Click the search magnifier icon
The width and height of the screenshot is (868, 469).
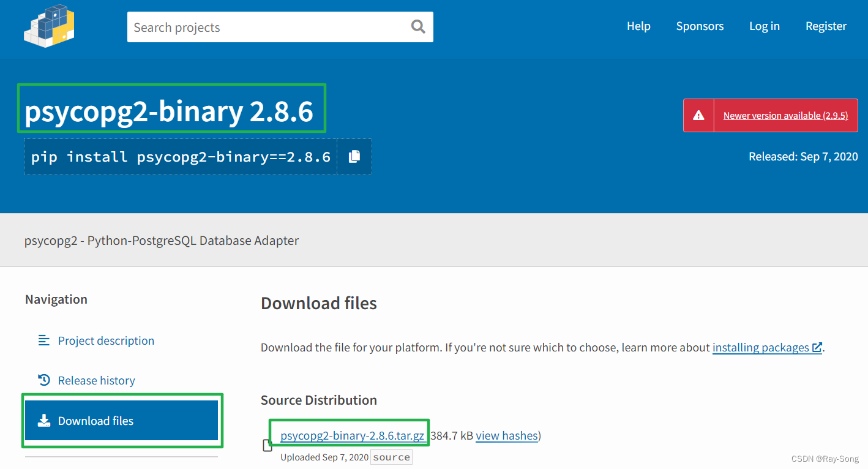point(418,26)
